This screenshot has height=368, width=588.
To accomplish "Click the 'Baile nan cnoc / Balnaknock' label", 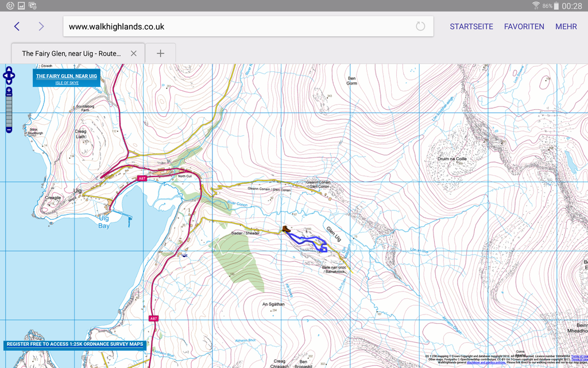I will [x=333, y=269].
